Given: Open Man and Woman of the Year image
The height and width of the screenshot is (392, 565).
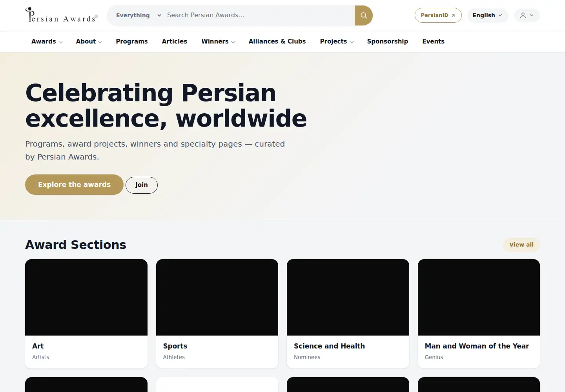Looking at the screenshot, I should [x=479, y=297].
